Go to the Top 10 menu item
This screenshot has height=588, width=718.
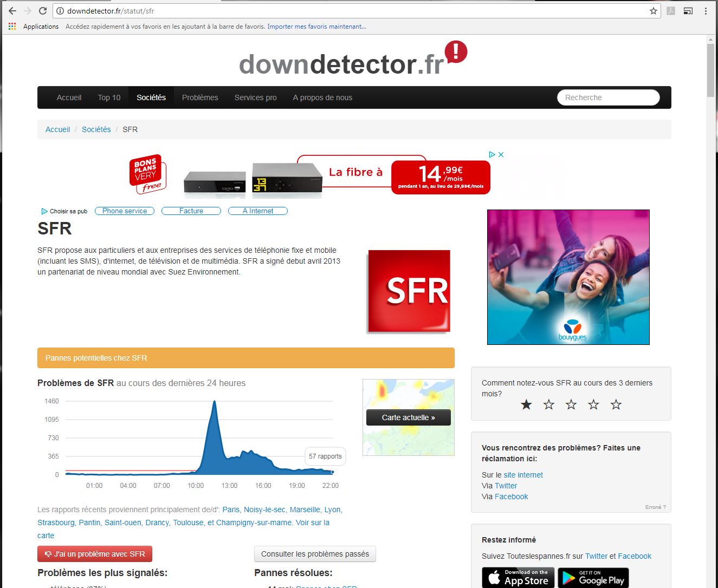pos(109,97)
